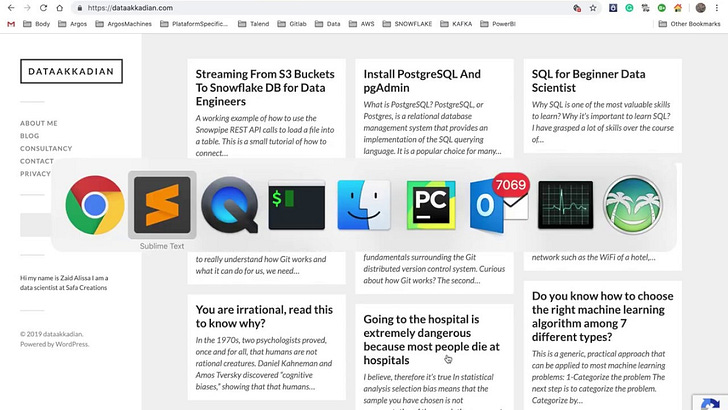Open Chrome profile avatar
This screenshot has height=410, width=728.
pos(701,8)
